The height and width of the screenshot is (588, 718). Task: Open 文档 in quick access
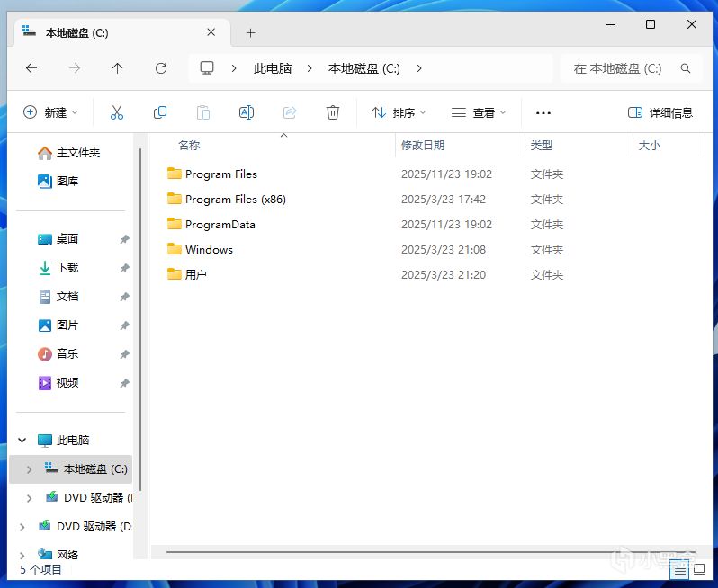coord(58,297)
